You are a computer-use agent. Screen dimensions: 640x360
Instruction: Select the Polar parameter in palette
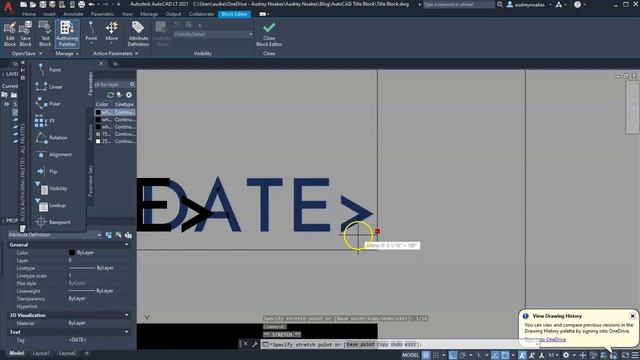pyautogui.click(x=48, y=104)
